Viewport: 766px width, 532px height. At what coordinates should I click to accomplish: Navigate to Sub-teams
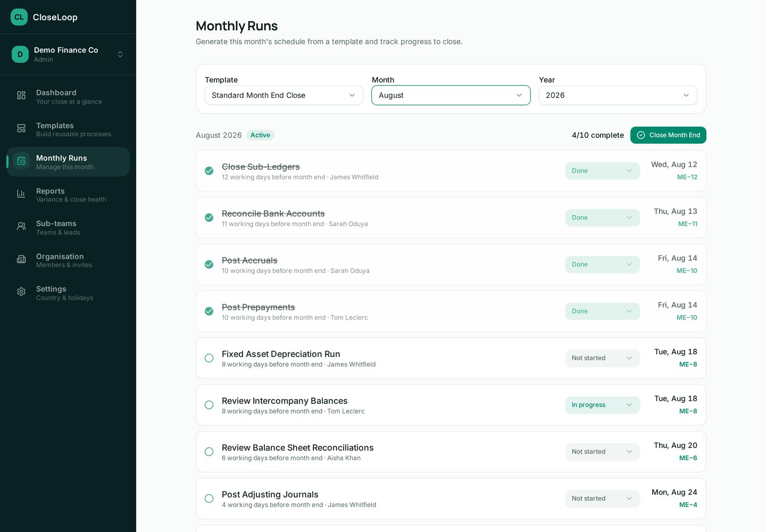pyautogui.click(x=68, y=227)
